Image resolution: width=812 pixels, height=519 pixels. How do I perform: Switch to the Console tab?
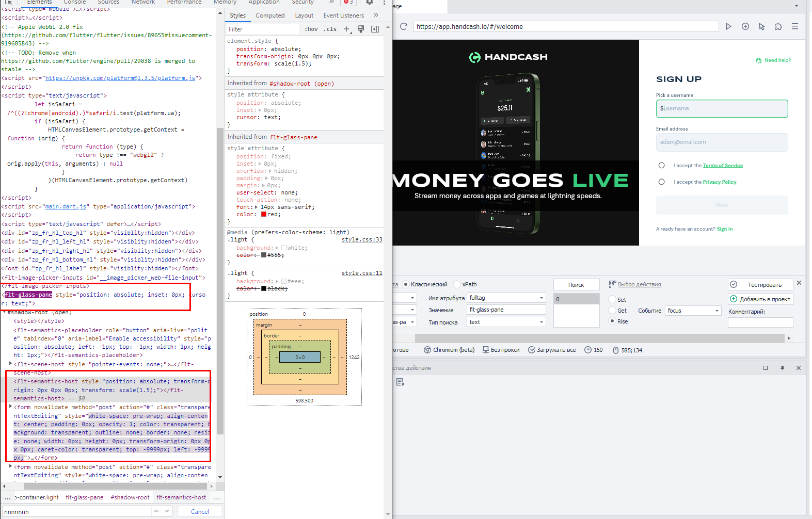(75, 2)
